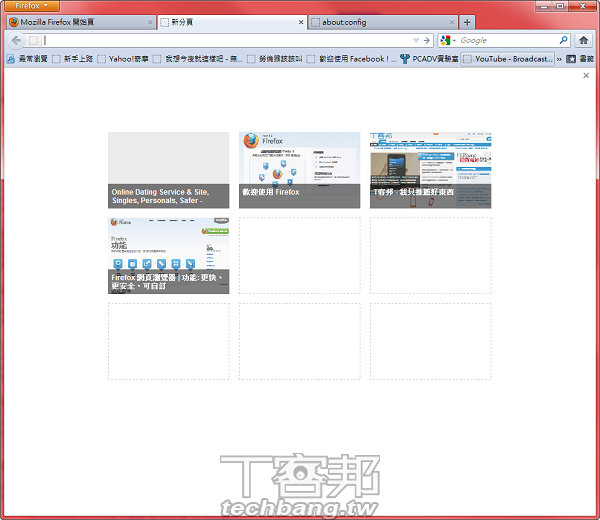
Task: Switch to the Mozilla Firefox start page tab
Action: [70, 22]
